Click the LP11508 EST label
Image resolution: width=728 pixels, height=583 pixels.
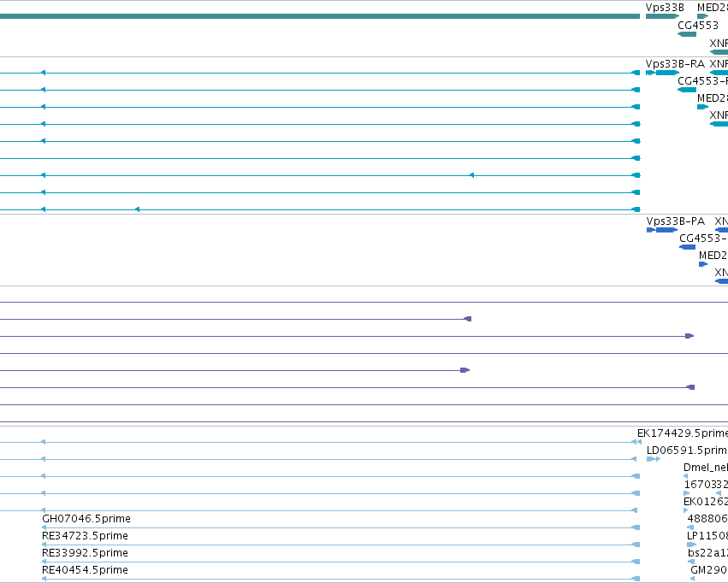click(707, 536)
